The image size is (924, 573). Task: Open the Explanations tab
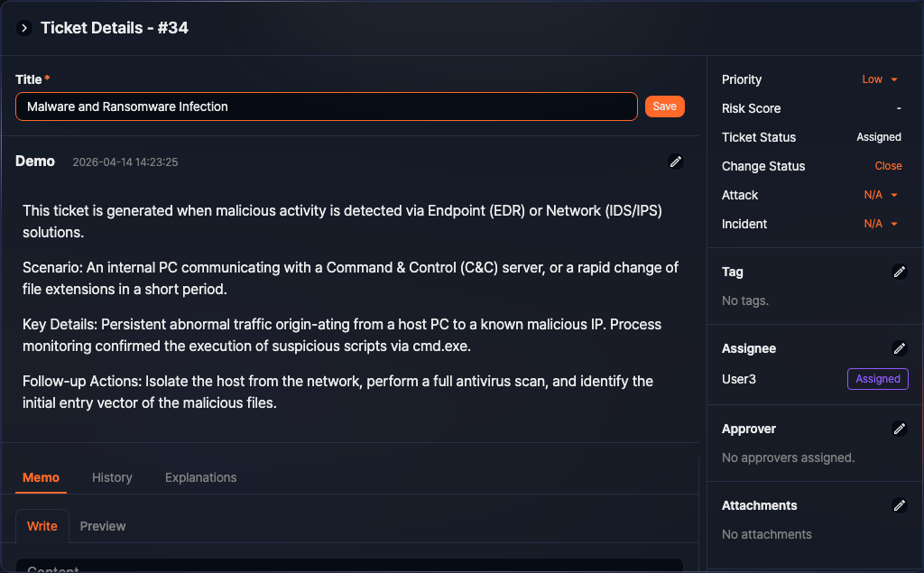point(200,477)
